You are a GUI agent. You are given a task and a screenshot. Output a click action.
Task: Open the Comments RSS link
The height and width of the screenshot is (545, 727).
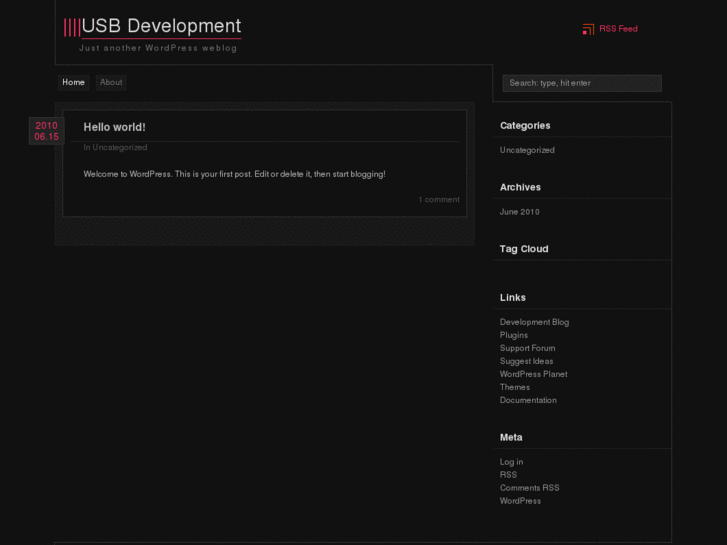(x=529, y=487)
